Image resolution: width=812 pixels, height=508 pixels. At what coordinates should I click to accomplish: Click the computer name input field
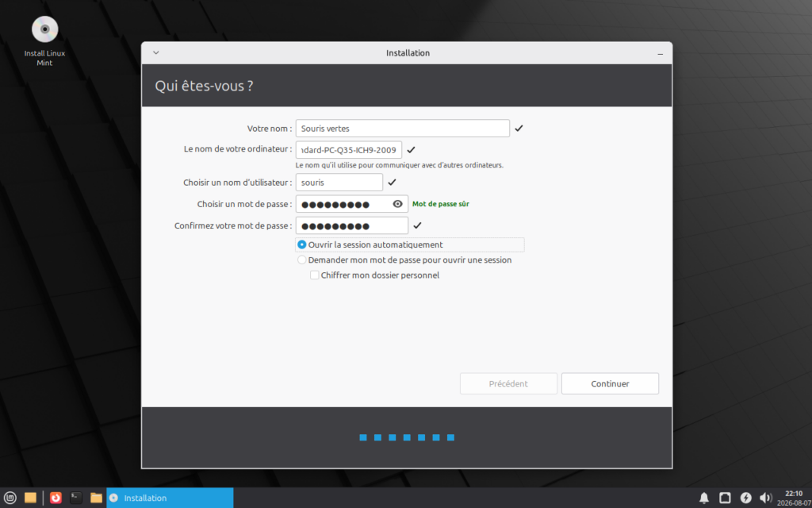pos(349,150)
